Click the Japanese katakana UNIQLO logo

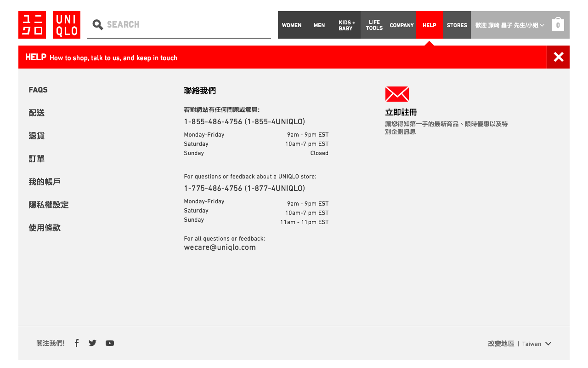pyautogui.click(x=32, y=25)
